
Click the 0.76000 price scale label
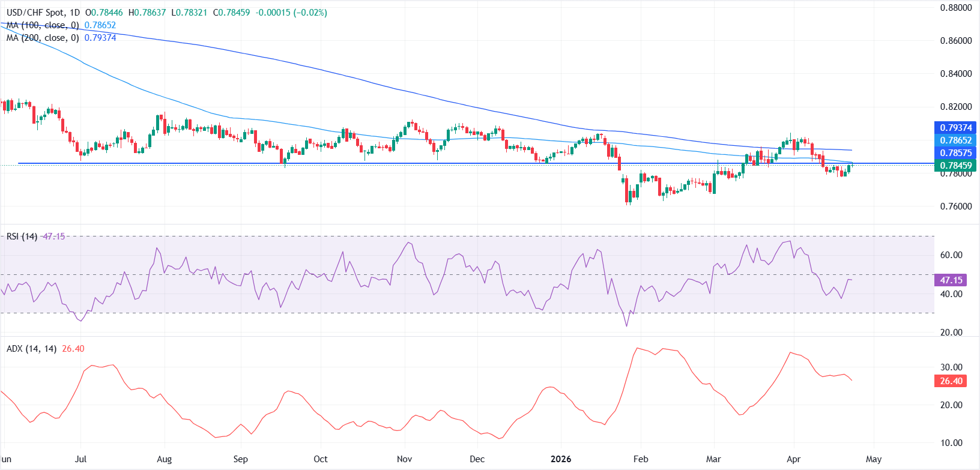click(955, 206)
